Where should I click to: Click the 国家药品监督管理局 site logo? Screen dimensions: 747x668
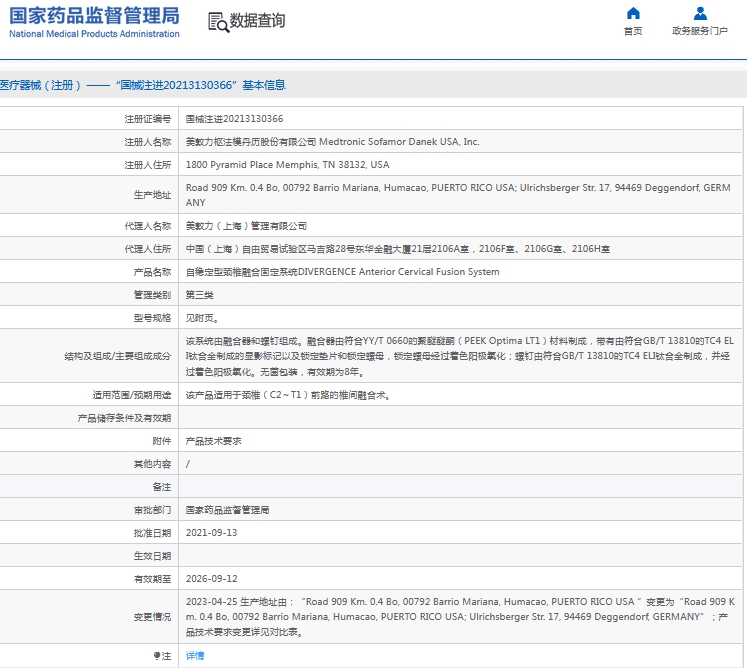click(94, 16)
